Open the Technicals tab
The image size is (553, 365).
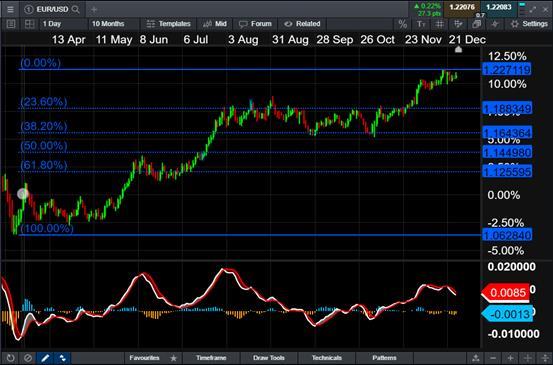coord(327,358)
